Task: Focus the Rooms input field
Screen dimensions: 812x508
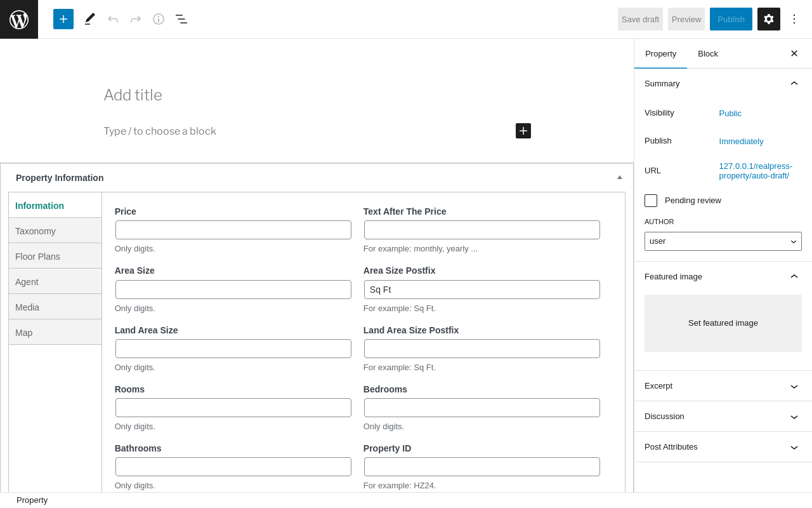Action: 233,408
